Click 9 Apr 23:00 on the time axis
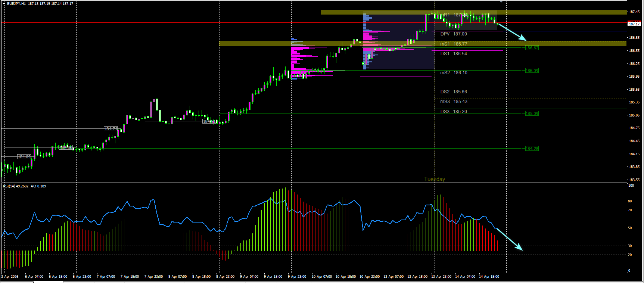Viewport: 644px width, 283px height. (297, 277)
